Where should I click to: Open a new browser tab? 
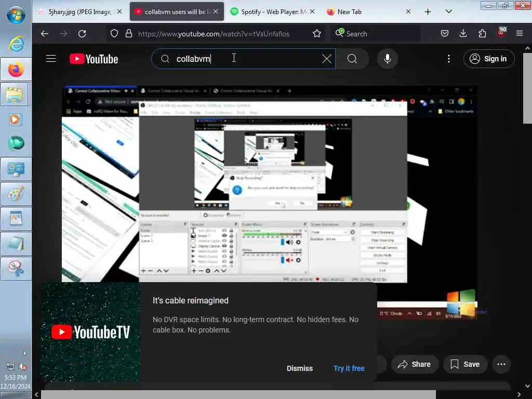(x=428, y=12)
